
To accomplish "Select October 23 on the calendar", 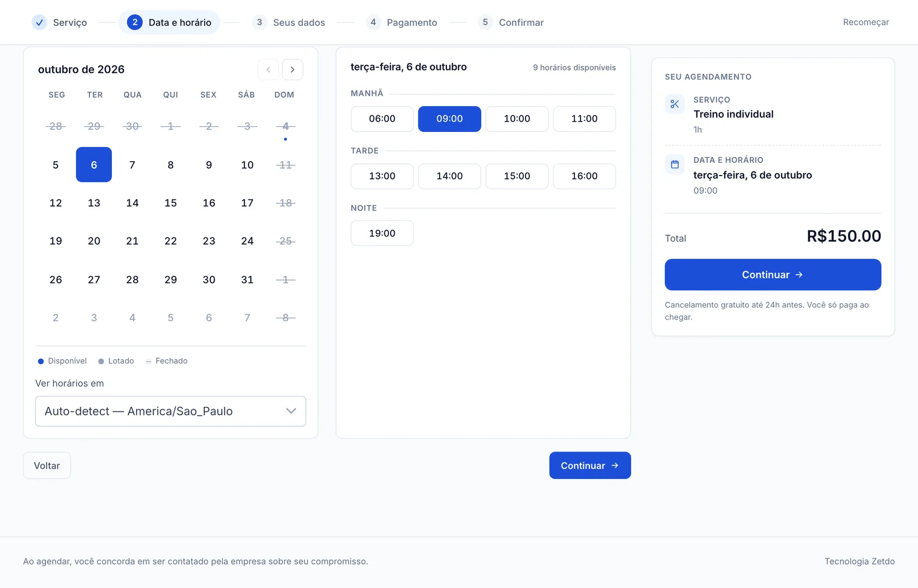I will tap(209, 241).
